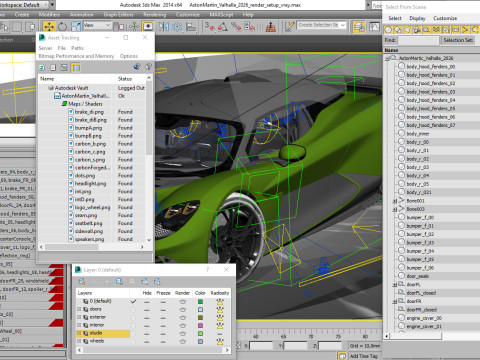This screenshot has width=480, height=360.
Task: Set interior layer as current layer
Action: point(133,325)
